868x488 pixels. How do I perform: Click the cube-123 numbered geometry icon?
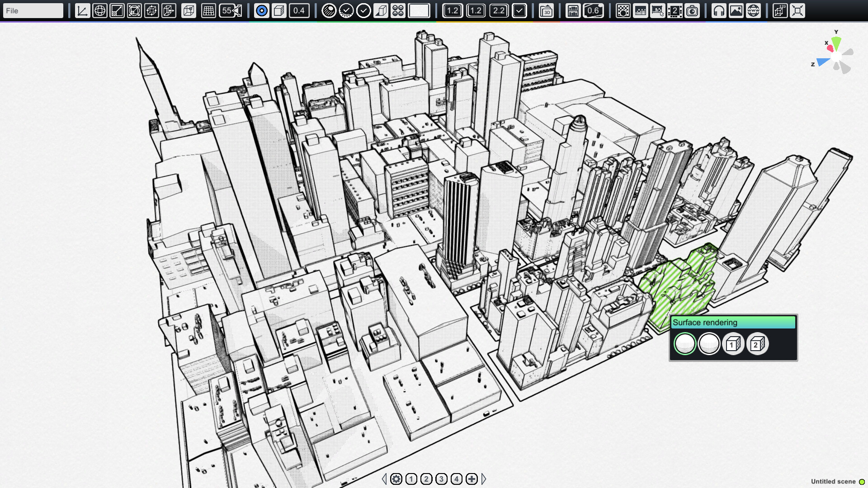780,11
